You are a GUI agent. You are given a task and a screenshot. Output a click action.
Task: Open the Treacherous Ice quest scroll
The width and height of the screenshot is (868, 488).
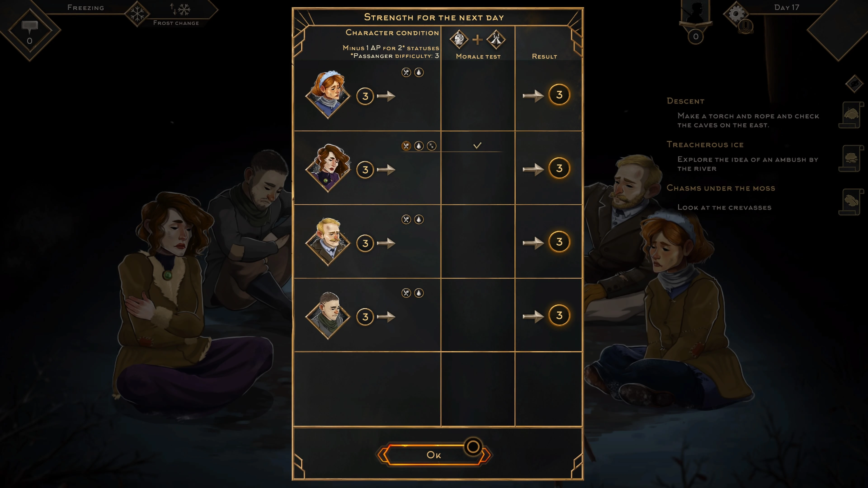pos(851,159)
